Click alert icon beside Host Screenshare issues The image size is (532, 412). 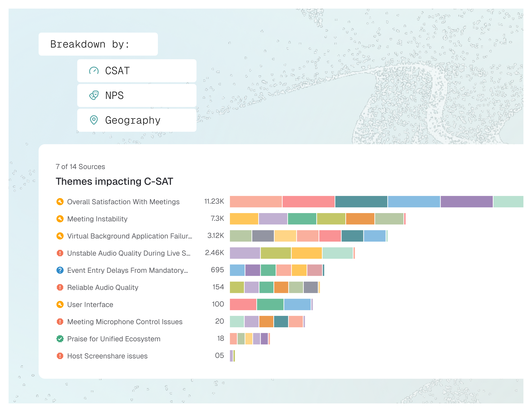(x=60, y=356)
